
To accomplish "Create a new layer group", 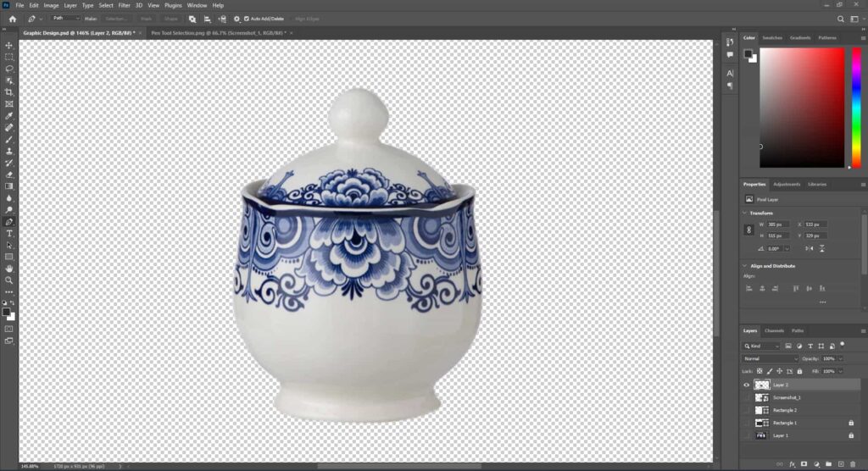I will click(x=829, y=464).
